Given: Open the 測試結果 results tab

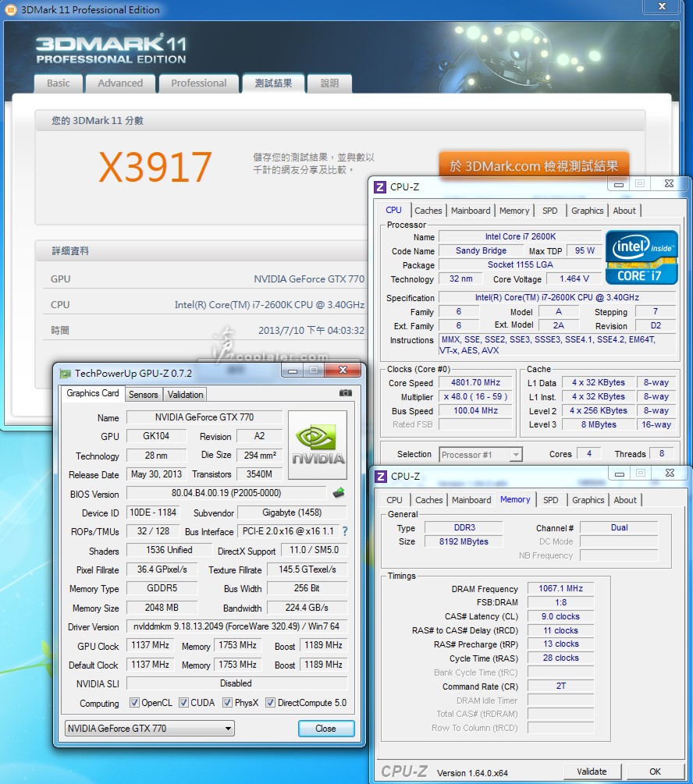Looking at the screenshot, I should [x=273, y=83].
